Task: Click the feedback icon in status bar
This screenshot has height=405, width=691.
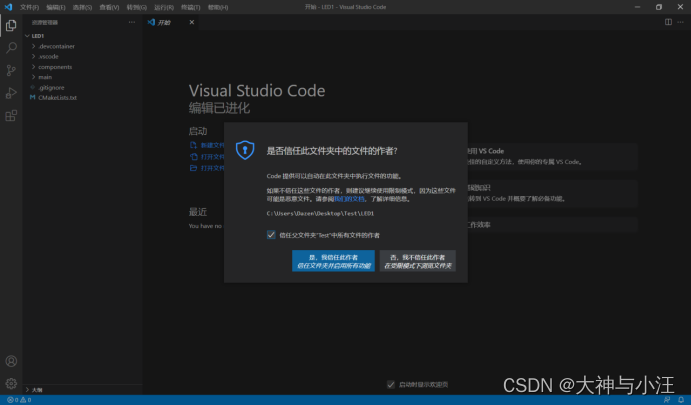Action: click(667, 400)
